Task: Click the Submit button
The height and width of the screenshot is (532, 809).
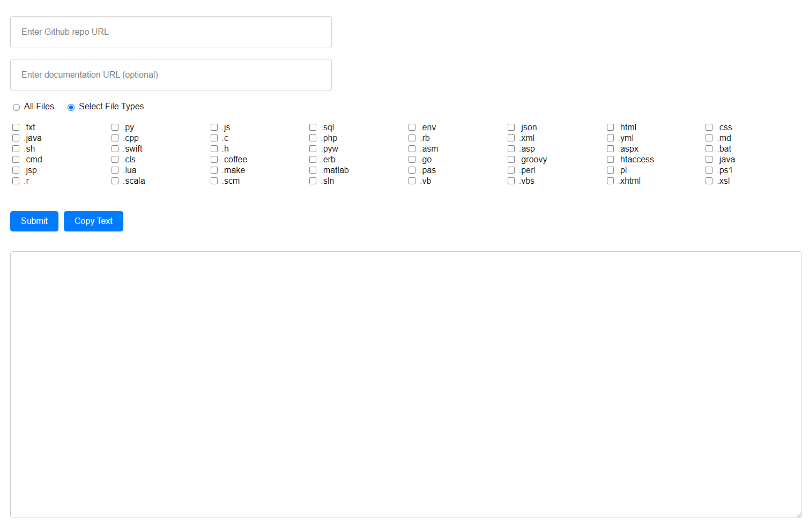Action: (x=34, y=221)
